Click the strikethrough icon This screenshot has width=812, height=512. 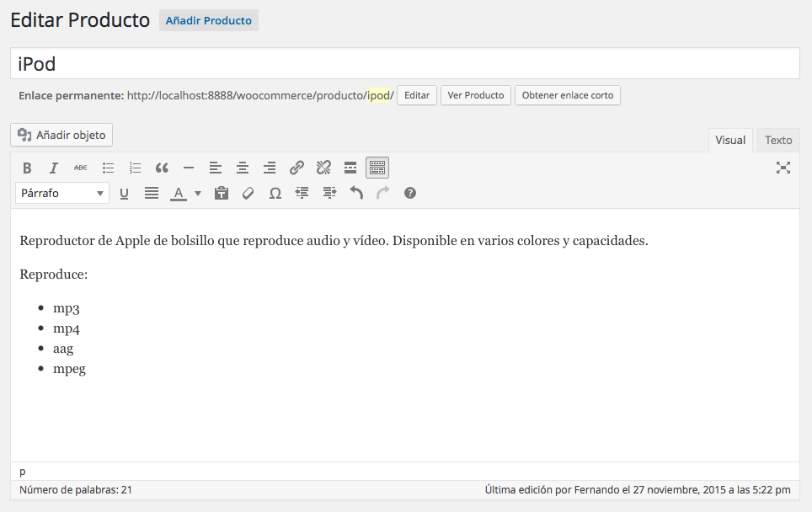point(81,168)
